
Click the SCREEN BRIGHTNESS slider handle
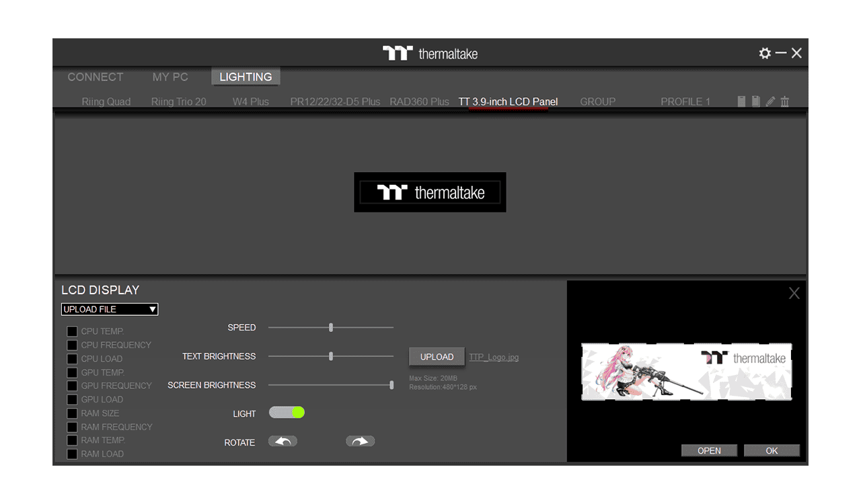coord(391,385)
